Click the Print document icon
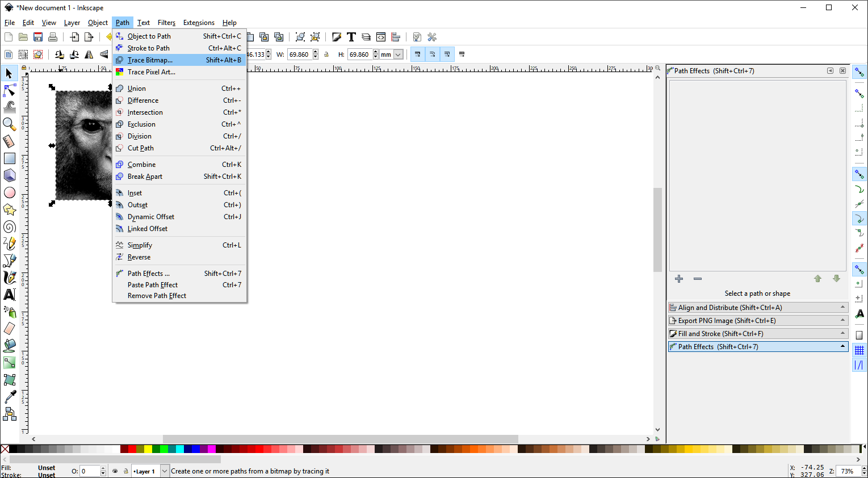 [x=53, y=37]
